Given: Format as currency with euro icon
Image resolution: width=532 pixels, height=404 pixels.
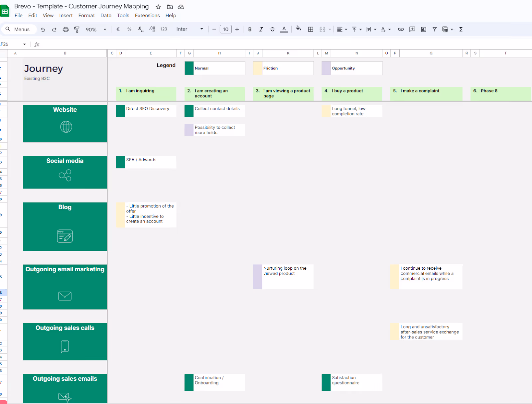Looking at the screenshot, I should tap(118, 29).
